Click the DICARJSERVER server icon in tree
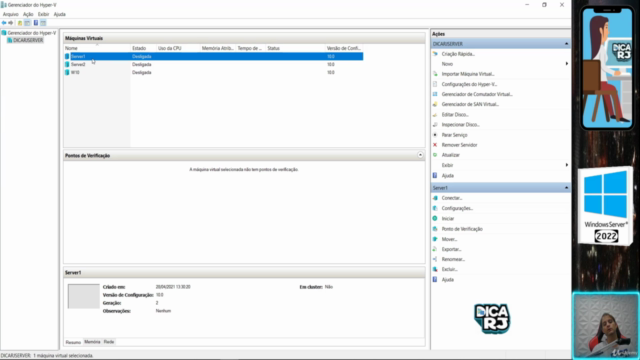This screenshot has width=640, height=360. click(10, 40)
